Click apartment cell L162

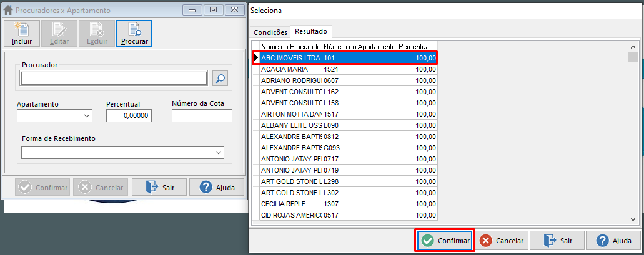tap(359, 92)
